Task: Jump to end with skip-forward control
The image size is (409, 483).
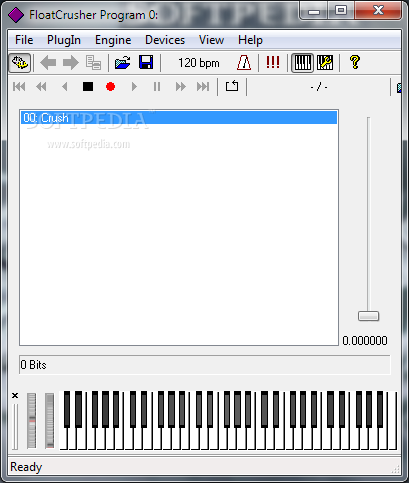Action: coord(203,87)
